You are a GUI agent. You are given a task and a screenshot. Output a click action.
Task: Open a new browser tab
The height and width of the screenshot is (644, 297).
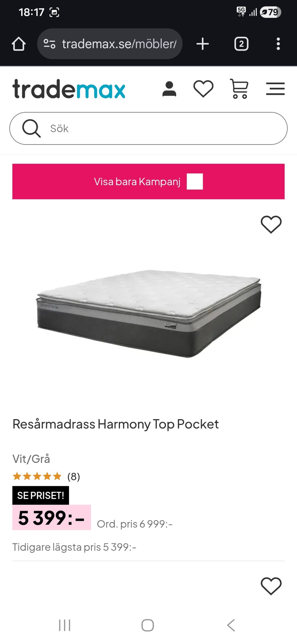tap(203, 44)
